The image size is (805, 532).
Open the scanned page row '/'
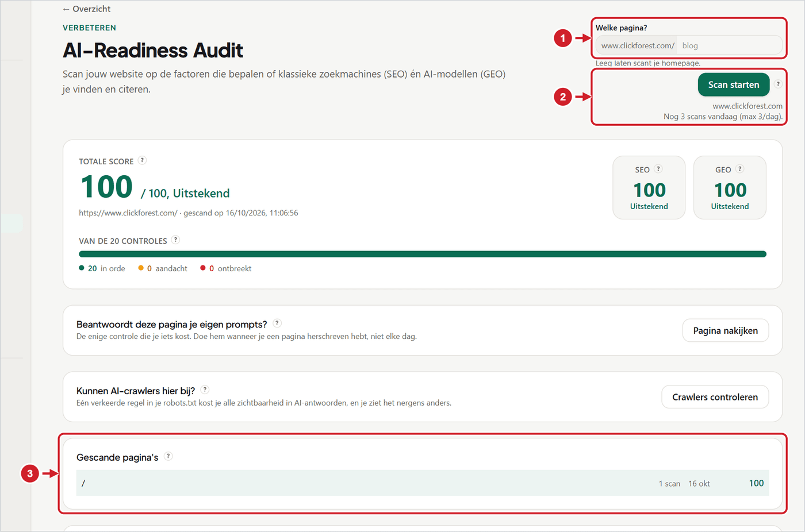click(x=423, y=483)
